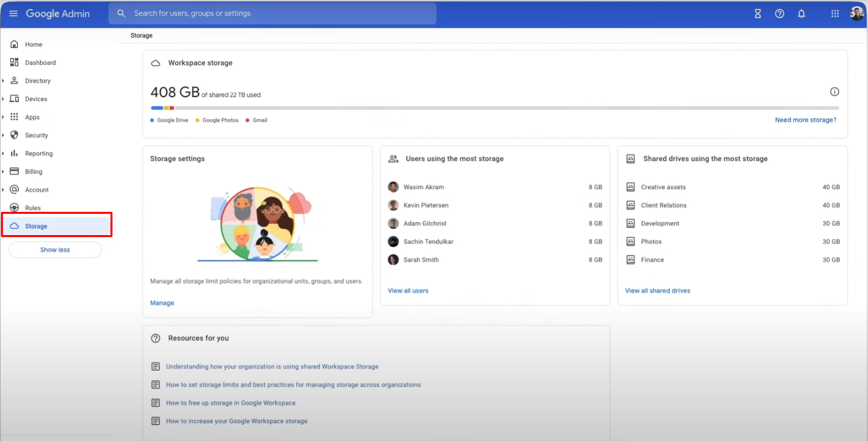Click the account profile avatar
Screen dimensions: 868x441
click(856, 13)
